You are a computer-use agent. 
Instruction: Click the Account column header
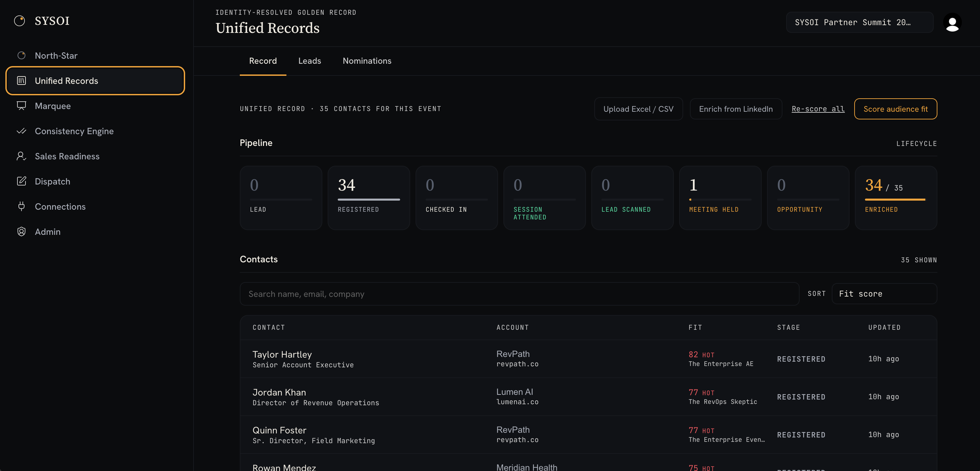(x=512, y=327)
